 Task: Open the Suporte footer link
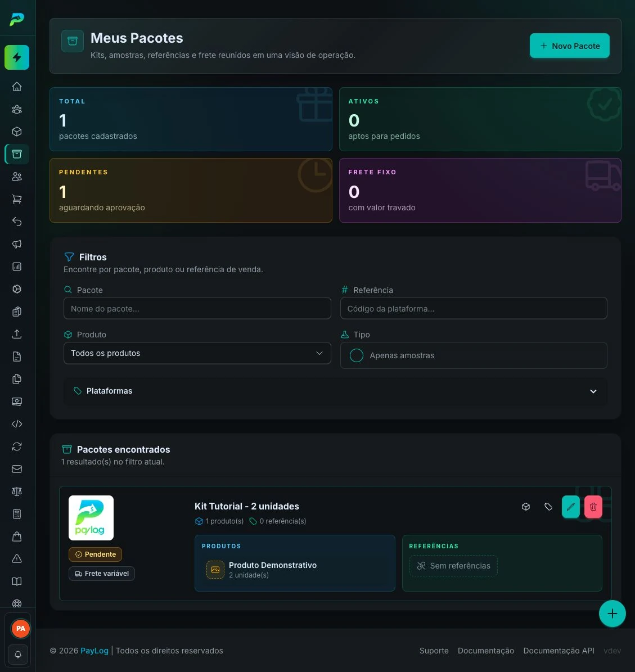click(434, 651)
